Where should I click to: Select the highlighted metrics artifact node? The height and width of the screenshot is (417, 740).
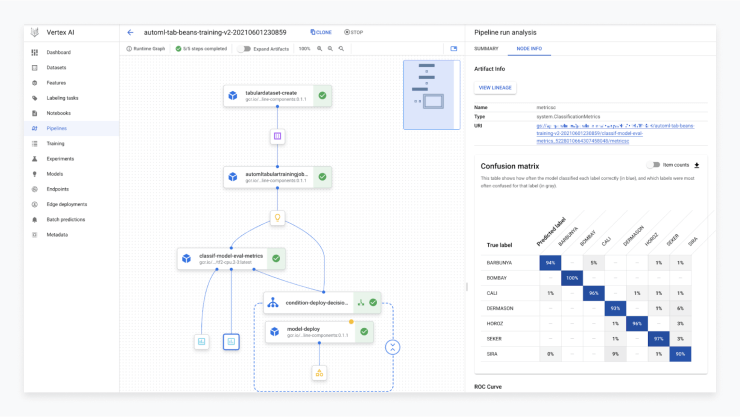tap(231, 342)
